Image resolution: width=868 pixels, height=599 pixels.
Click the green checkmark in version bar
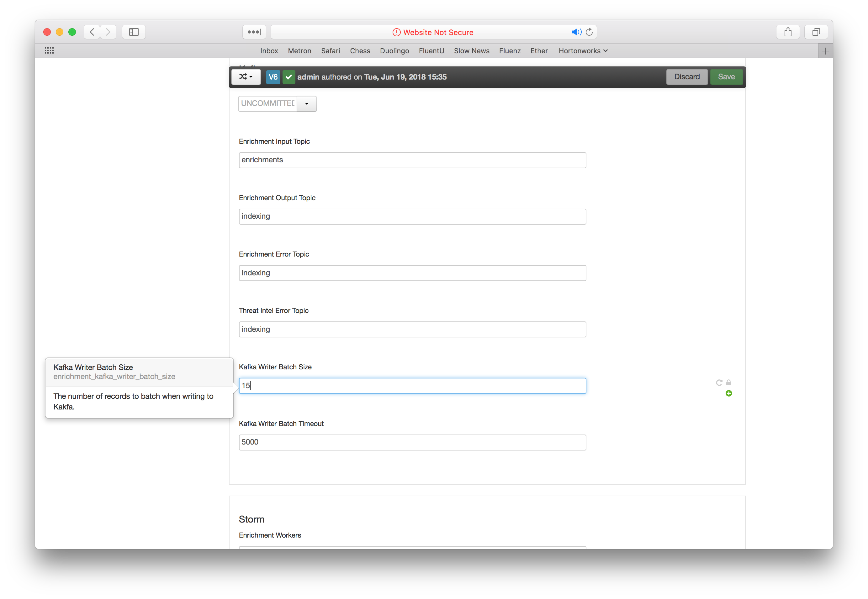(288, 77)
